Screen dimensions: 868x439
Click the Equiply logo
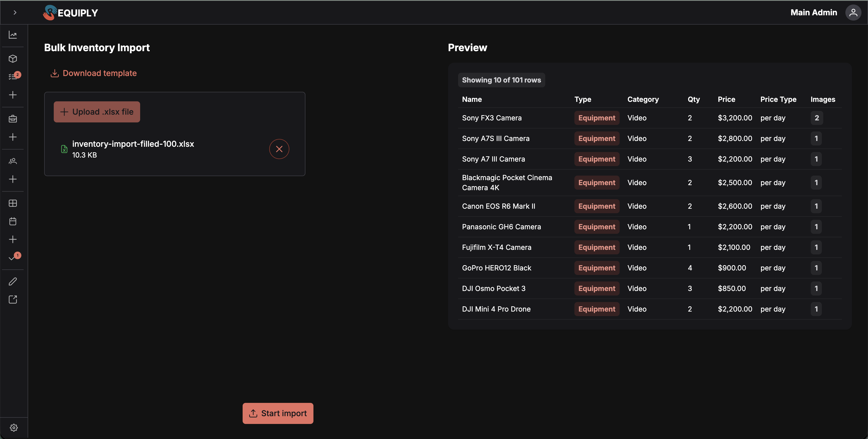[x=70, y=13]
